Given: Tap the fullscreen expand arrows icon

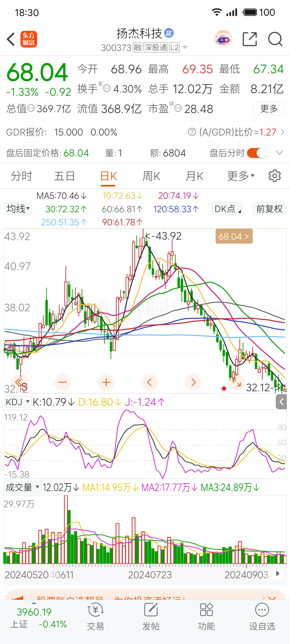Looking at the screenshot, I should click(x=237, y=382).
